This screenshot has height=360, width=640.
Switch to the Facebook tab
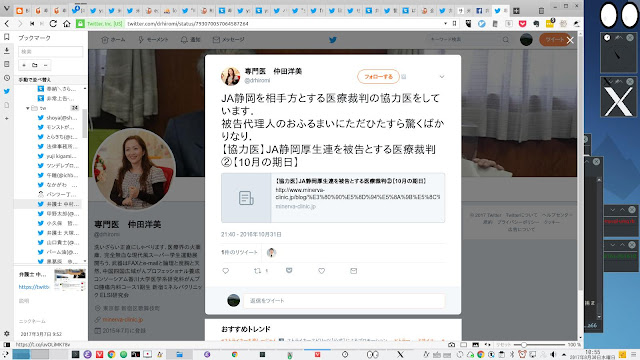pyautogui.click(x=482, y=11)
